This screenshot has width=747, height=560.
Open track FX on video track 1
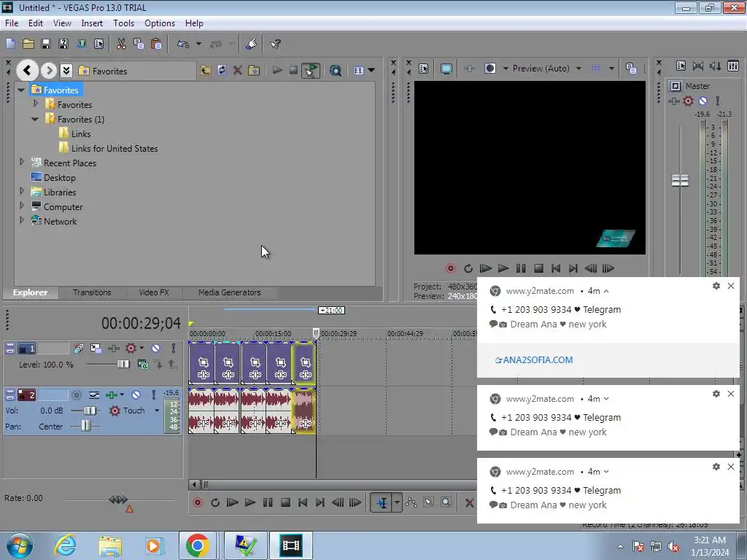click(113, 349)
